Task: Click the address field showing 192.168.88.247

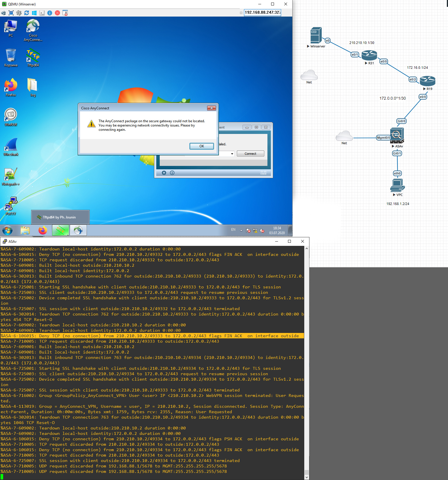Action: 263,13
